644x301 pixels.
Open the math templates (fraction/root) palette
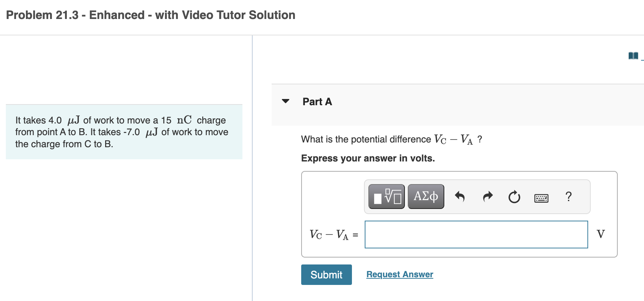[386, 197]
